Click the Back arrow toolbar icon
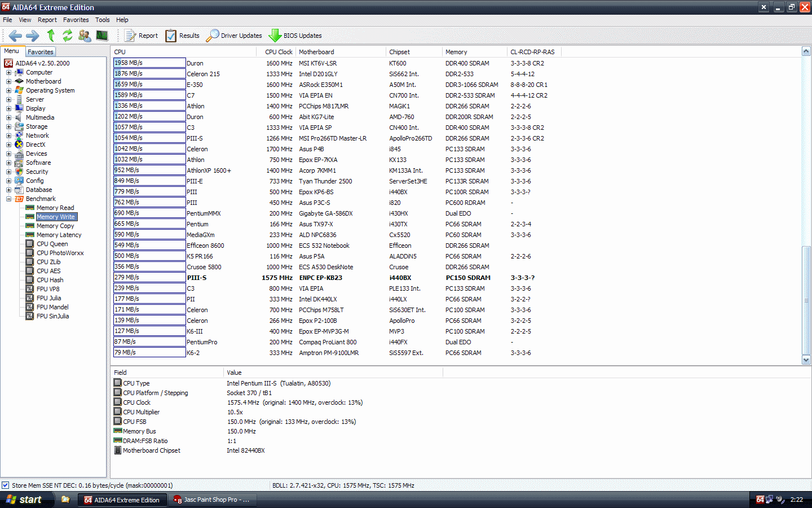 (15, 36)
